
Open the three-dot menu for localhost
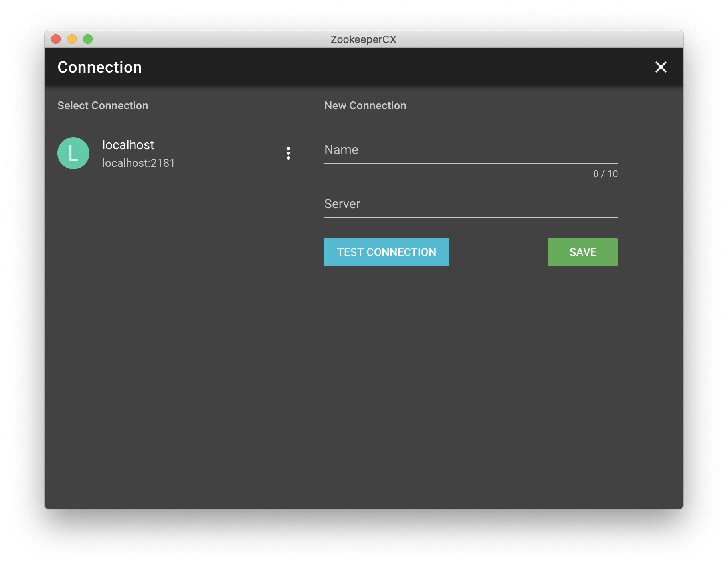tap(288, 153)
